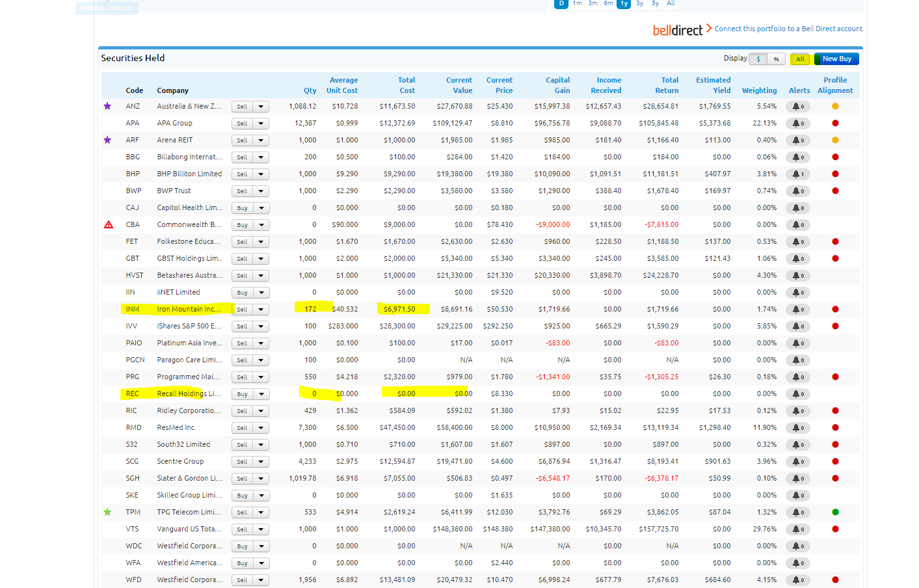Click the 'Skilled Group Limi…' company name
This screenshot has height=588, width=919.
(x=189, y=495)
